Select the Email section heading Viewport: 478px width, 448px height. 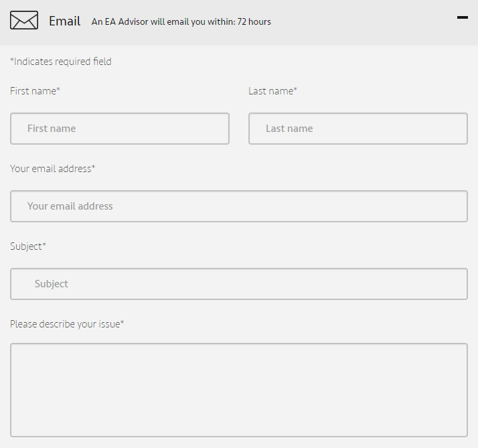click(x=65, y=21)
